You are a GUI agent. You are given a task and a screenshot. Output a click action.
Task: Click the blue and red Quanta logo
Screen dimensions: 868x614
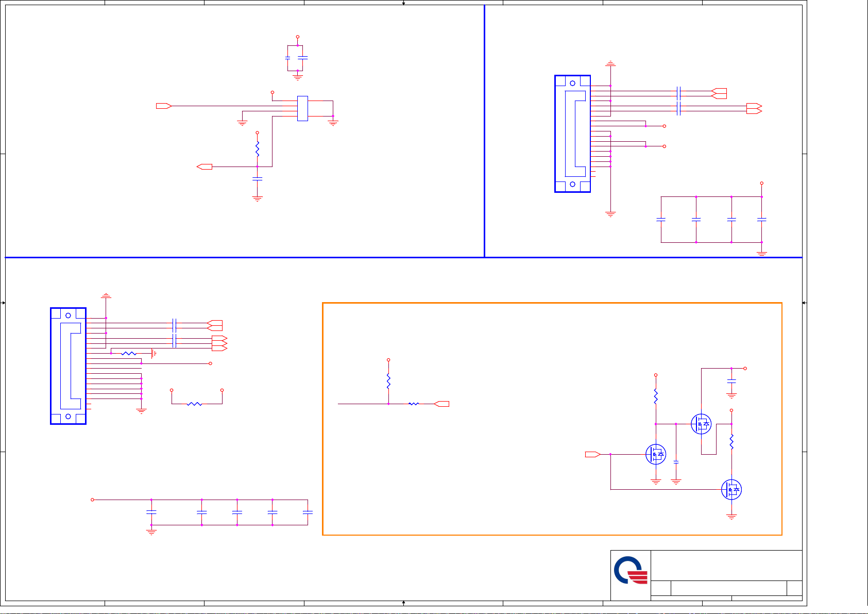coord(631,570)
